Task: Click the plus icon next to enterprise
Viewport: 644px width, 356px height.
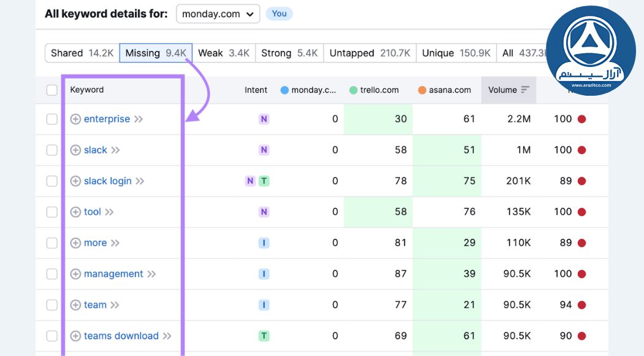Action: (x=75, y=119)
